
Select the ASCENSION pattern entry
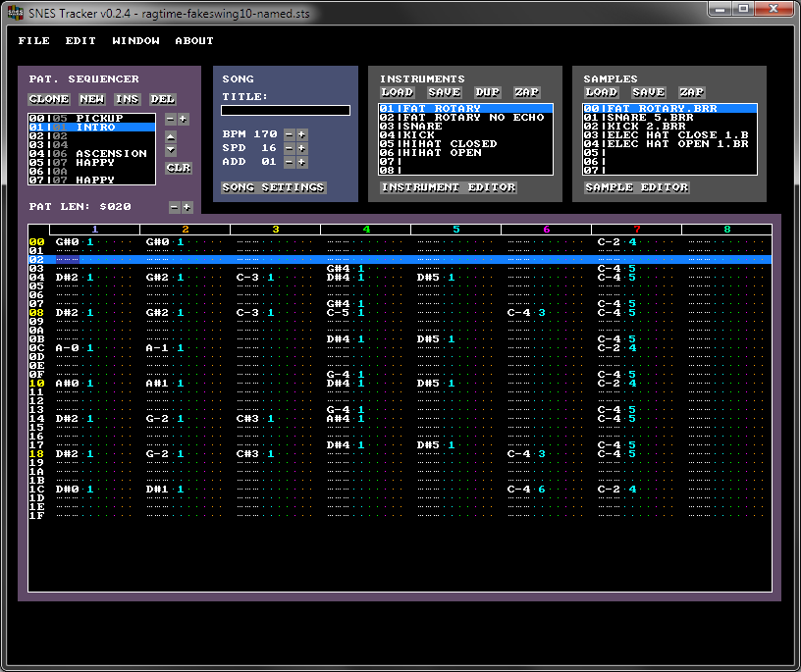click(110, 153)
